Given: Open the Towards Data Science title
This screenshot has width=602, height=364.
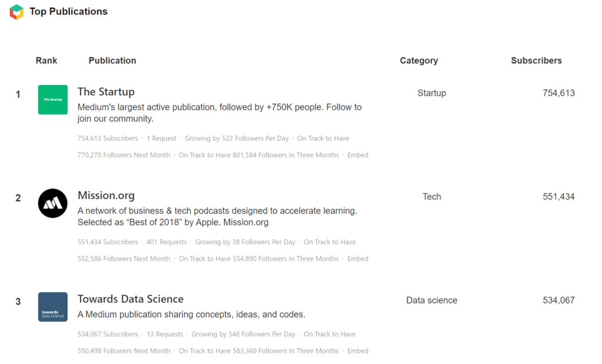Looking at the screenshot, I should 131,299.
